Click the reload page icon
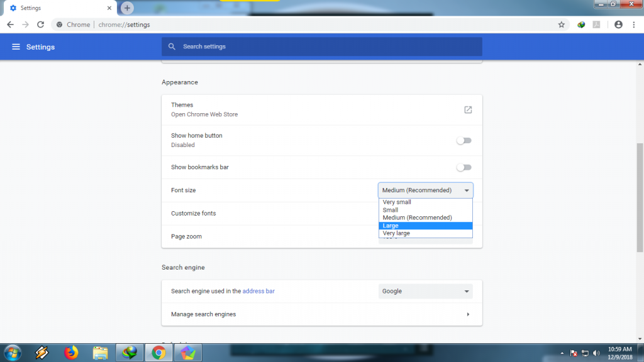644x362 pixels. click(x=40, y=25)
